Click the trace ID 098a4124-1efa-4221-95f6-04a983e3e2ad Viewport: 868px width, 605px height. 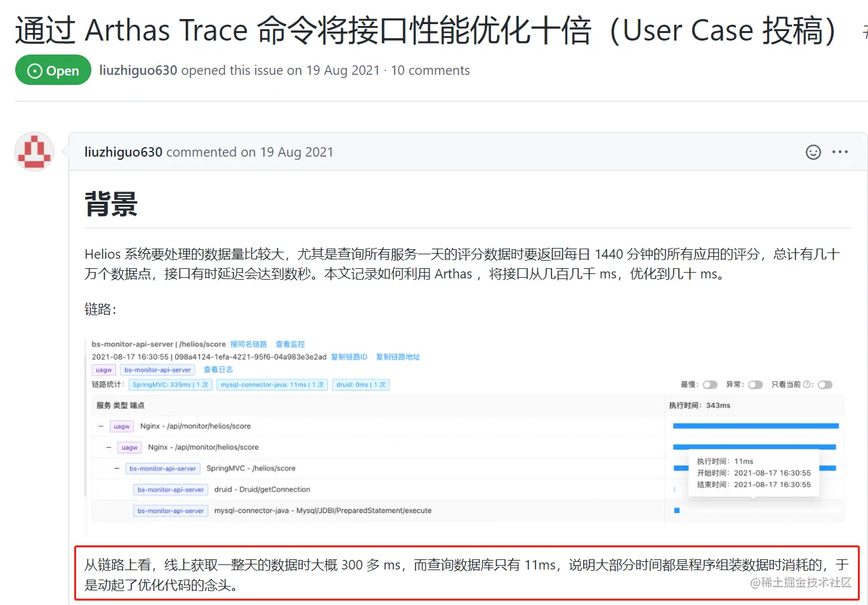click(x=251, y=357)
